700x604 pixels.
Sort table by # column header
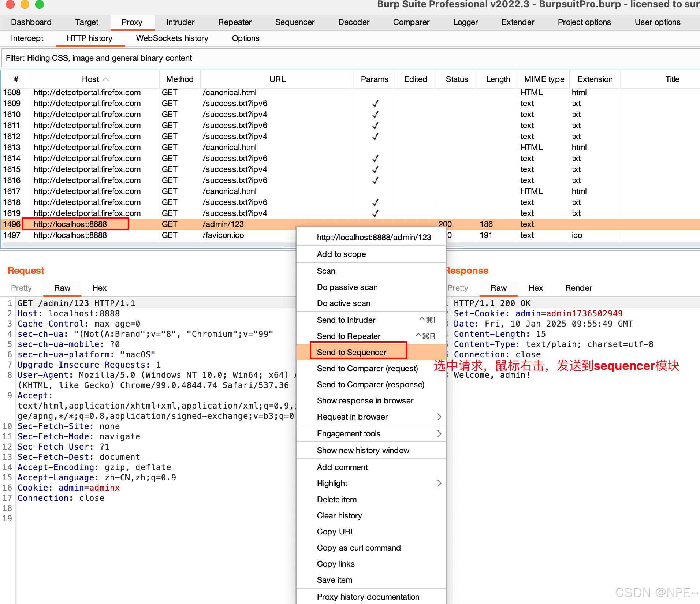click(x=16, y=79)
